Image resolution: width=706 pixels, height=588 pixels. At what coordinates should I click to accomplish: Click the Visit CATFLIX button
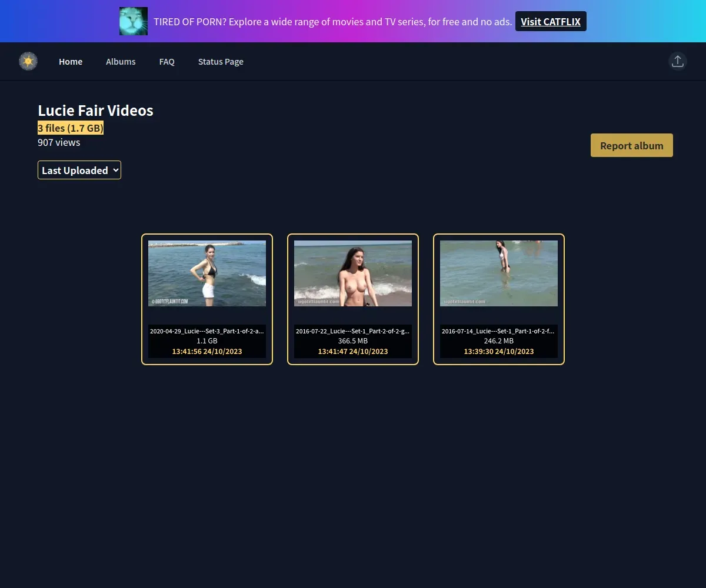551,21
